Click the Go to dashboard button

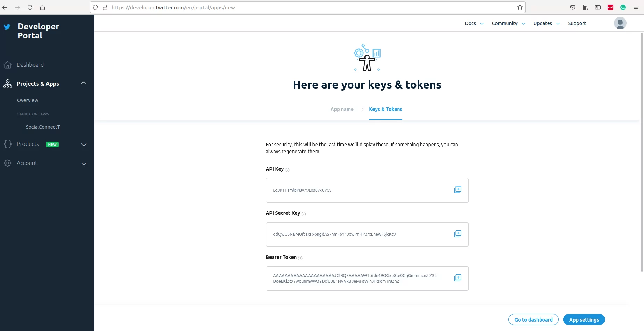point(533,319)
